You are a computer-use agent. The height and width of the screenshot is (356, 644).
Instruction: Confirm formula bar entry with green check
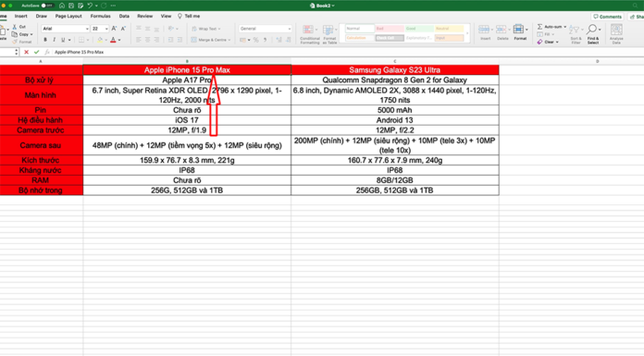coord(37,52)
